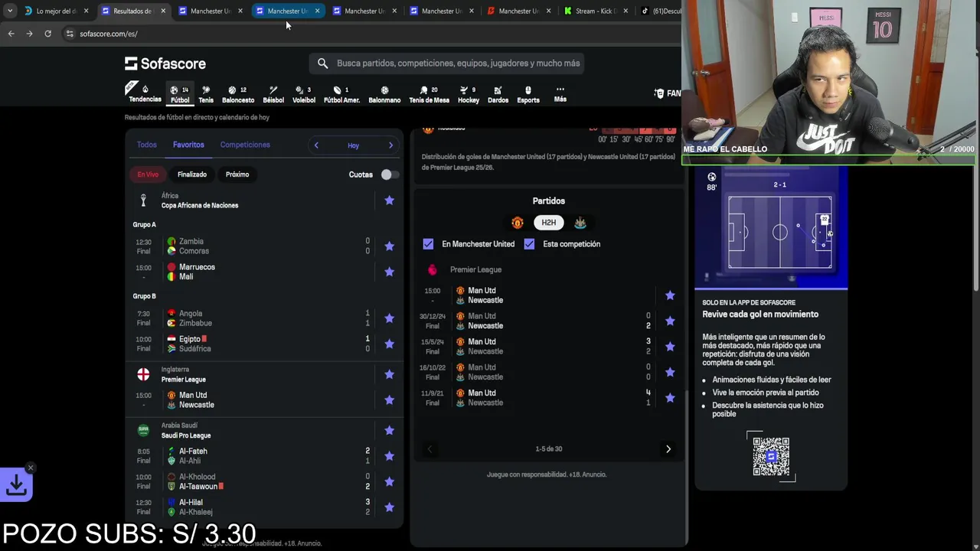Select the Tenis de Mesa icon
The width and height of the screenshot is (980, 551).
point(429,93)
